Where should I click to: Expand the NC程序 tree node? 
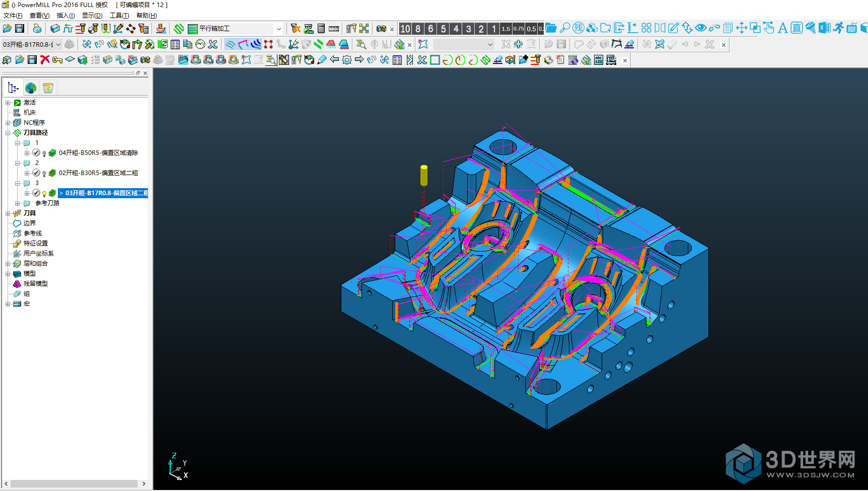coord(8,123)
